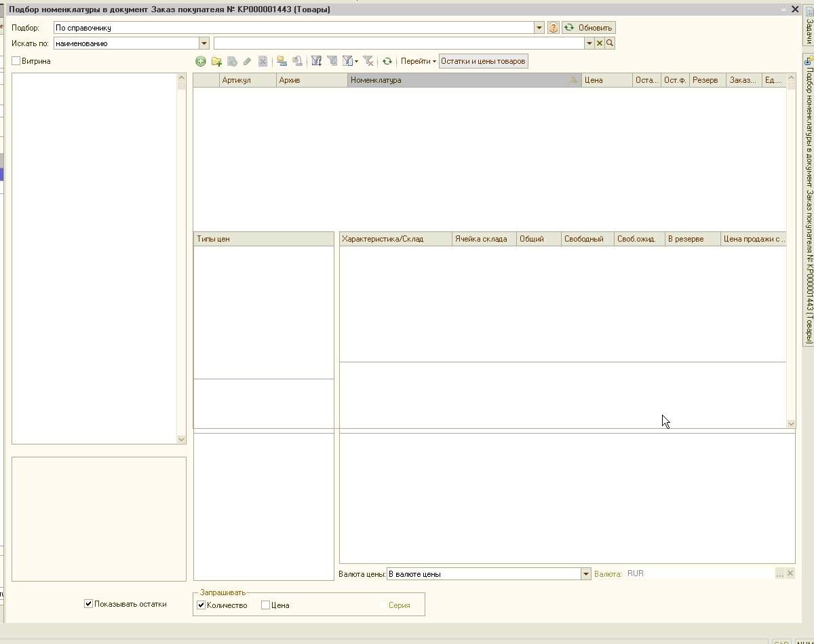Click the orange help question mark icon
Screen dimensions: 814x644
554,28
